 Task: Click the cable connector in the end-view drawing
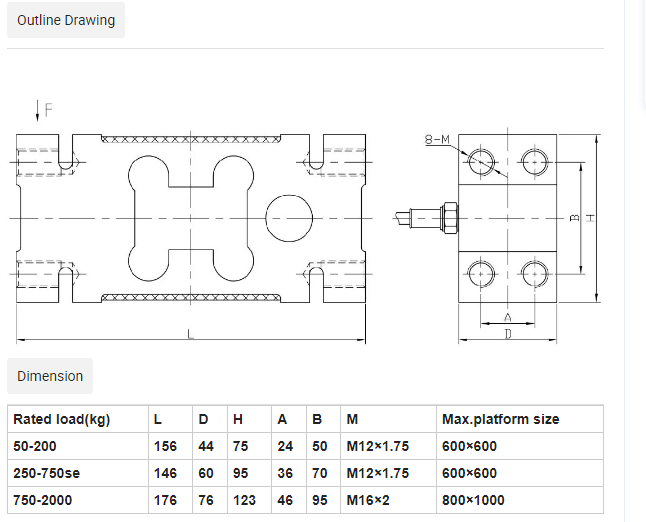point(430,217)
